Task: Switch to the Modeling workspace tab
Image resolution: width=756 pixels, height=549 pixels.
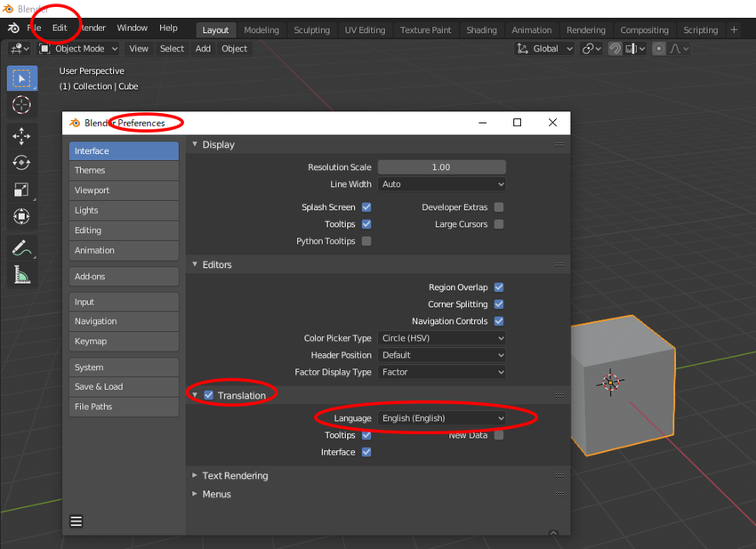Action: tap(261, 30)
